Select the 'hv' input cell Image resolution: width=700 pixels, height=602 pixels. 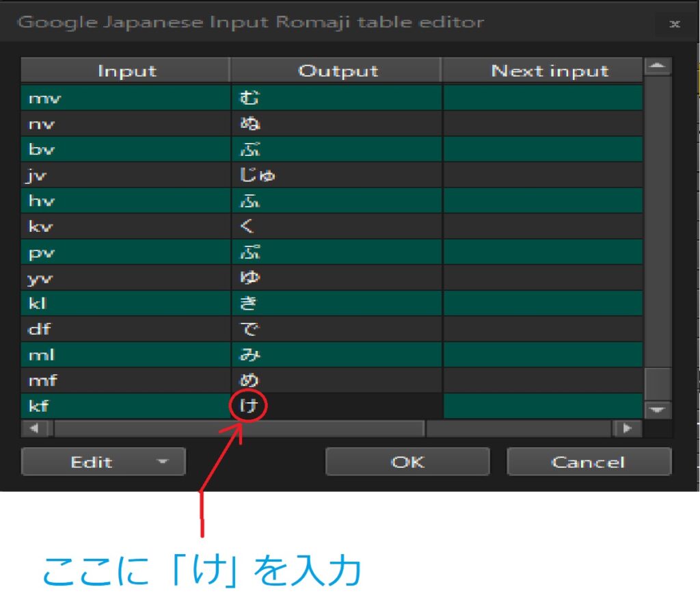tap(126, 200)
